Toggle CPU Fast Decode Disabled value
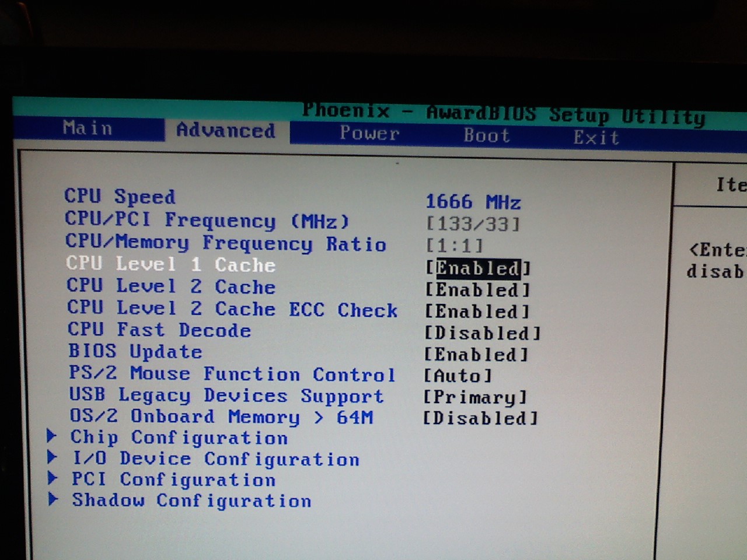 (x=483, y=332)
